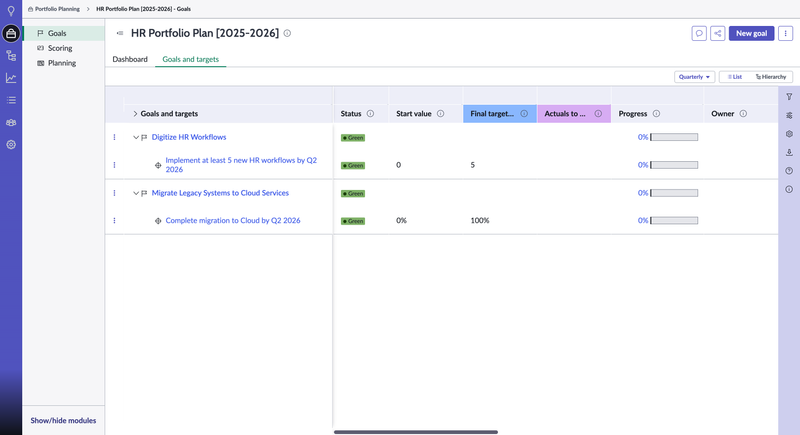Click the info icon next to Status header
This screenshot has height=435, width=800.
tap(371, 114)
